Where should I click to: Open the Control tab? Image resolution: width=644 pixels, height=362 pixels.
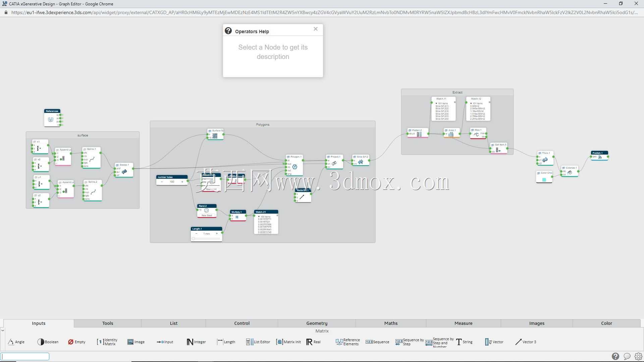tap(242, 323)
